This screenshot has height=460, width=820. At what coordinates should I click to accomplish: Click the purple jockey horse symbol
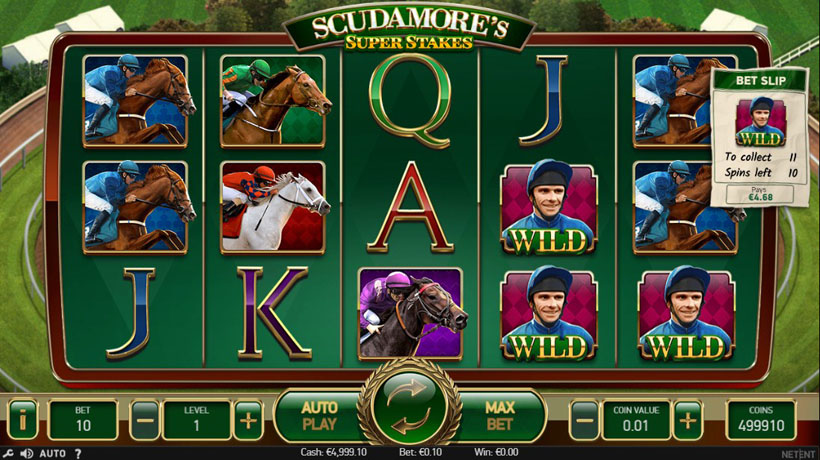[x=412, y=314]
